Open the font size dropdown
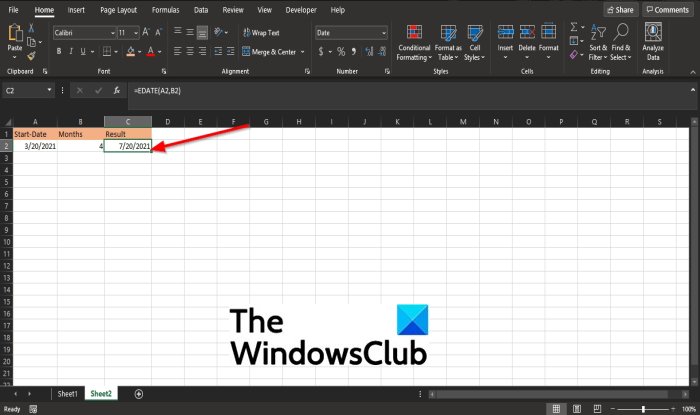 point(136,33)
